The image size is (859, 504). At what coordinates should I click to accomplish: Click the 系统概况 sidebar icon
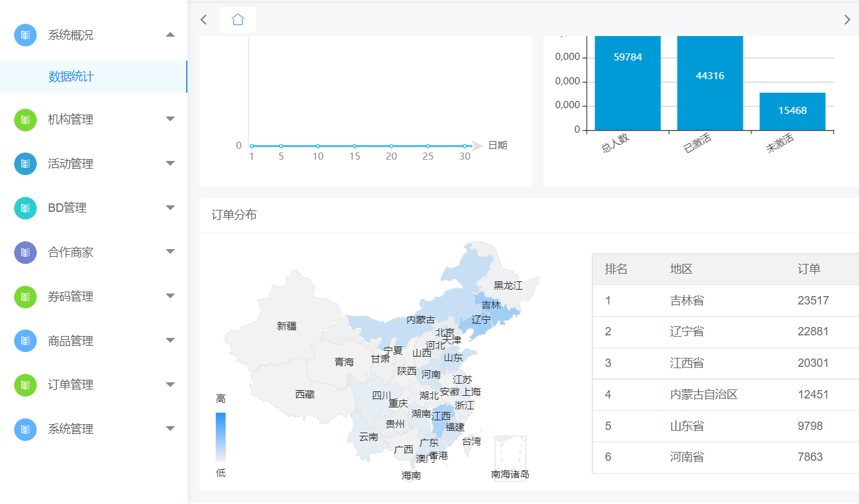click(25, 35)
